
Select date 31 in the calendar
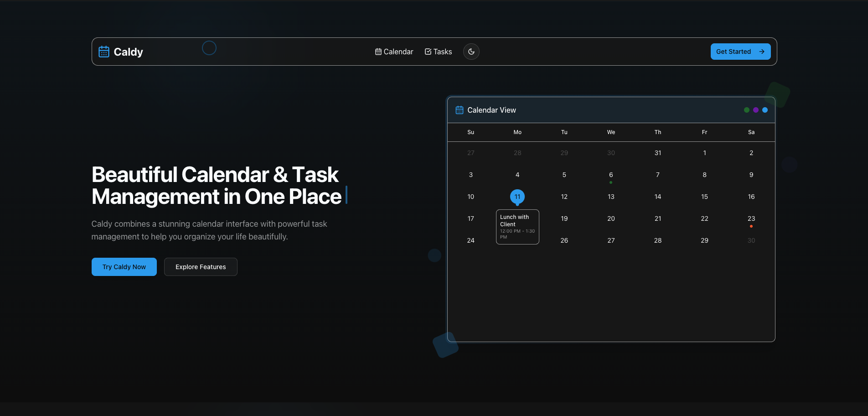[657, 153]
